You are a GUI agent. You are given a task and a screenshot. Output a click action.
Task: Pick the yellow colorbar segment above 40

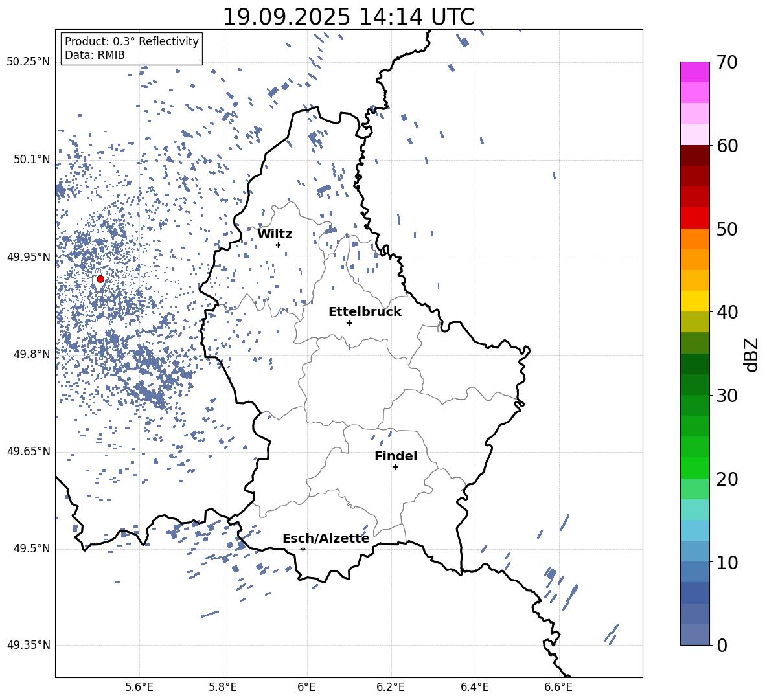[x=695, y=301]
